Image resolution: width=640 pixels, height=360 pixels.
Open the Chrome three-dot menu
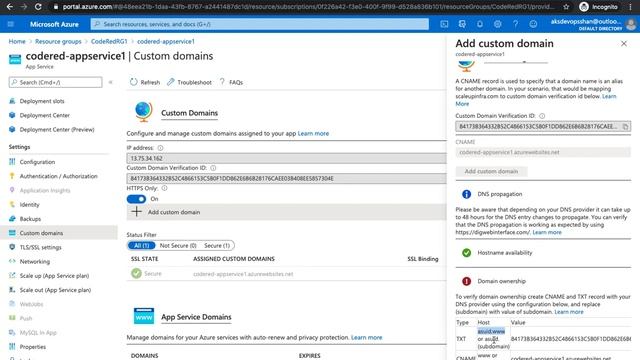tap(630, 7)
